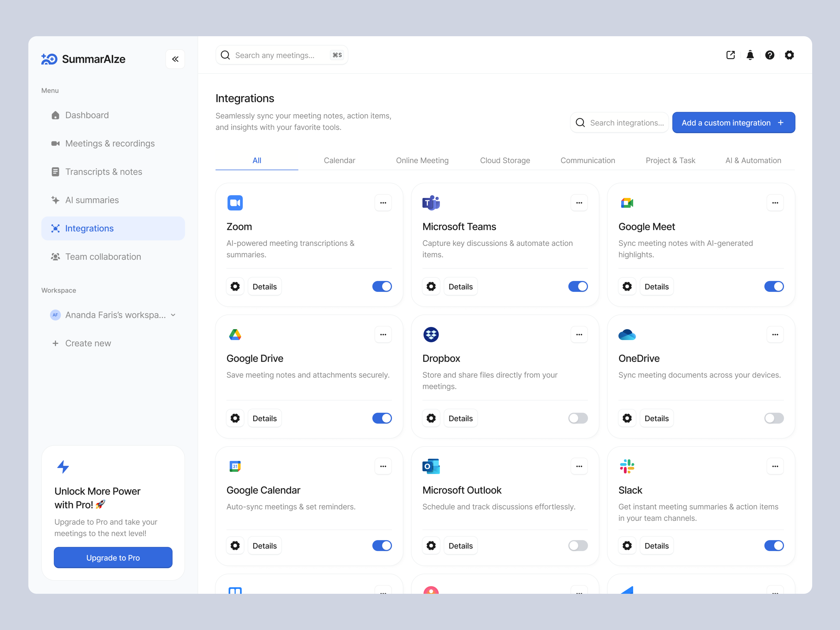Collapse the sidebar with the double-chevron

(175, 59)
